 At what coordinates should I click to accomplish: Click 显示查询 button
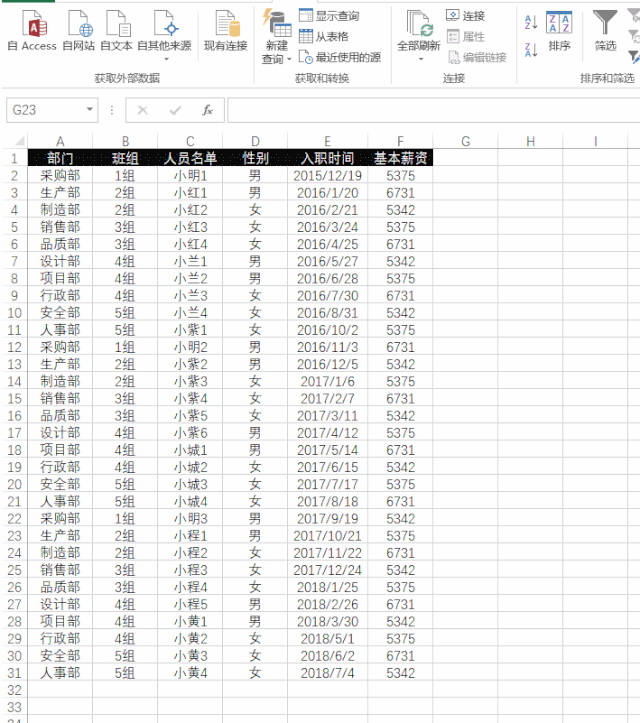(329, 16)
